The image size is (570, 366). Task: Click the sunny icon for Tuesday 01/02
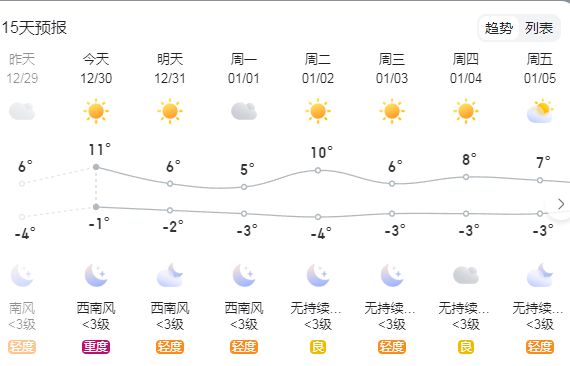click(x=318, y=111)
